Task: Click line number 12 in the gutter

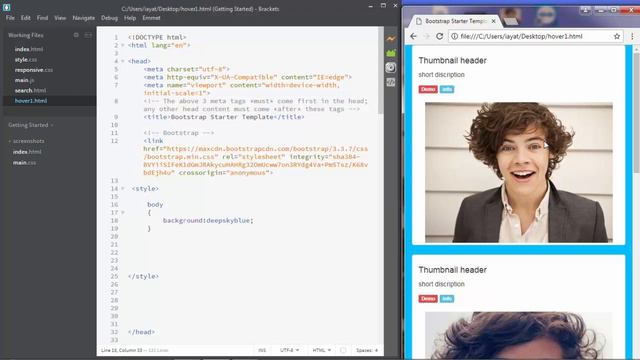Action: click(114, 141)
